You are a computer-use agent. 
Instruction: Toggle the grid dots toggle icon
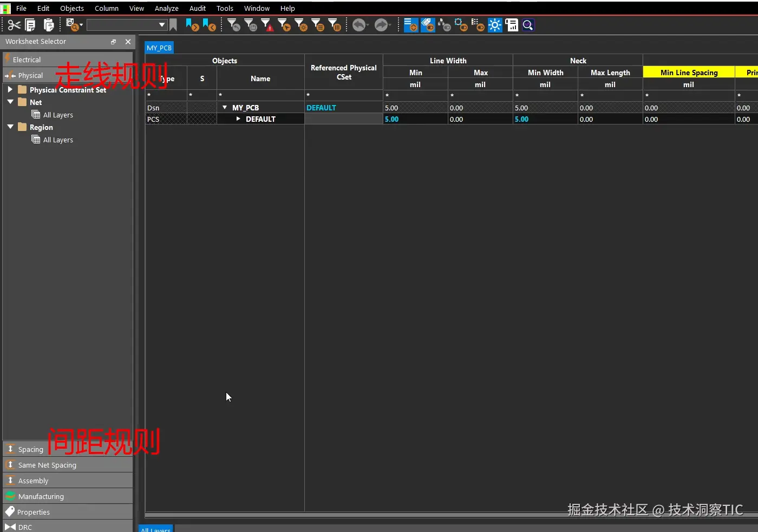(478, 25)
